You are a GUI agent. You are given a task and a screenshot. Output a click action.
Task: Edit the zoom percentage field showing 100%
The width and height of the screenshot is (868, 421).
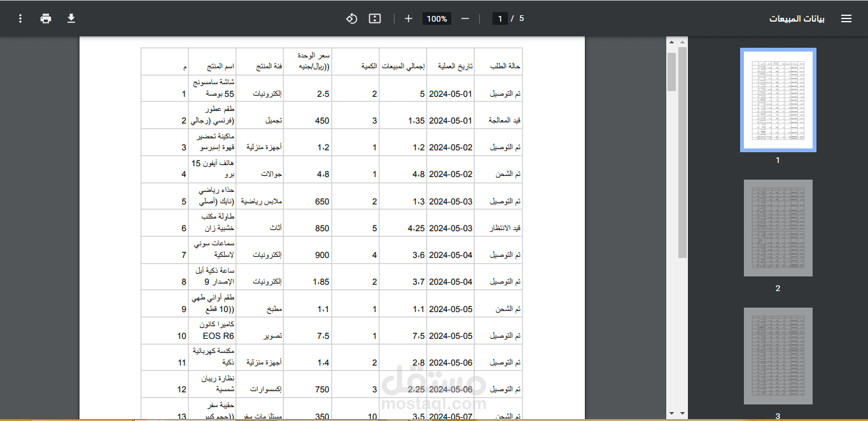[x=437, y=18]
